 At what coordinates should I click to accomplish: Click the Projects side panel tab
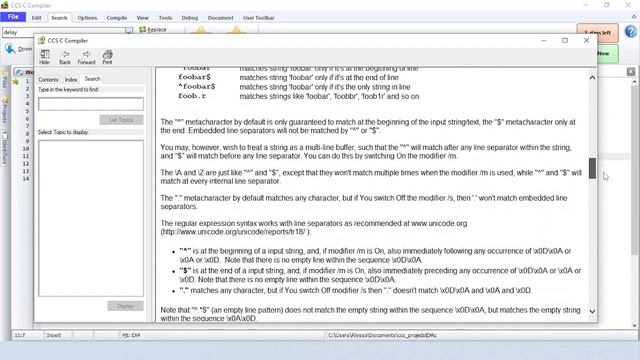(4, 110)
